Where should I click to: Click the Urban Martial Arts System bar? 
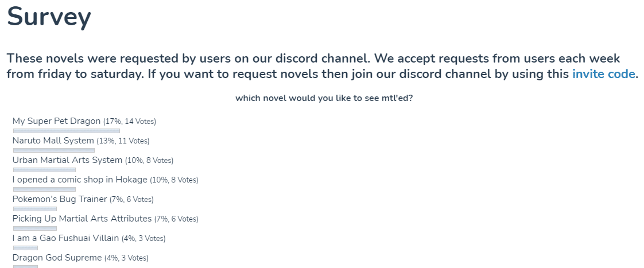(x=44, y=170)
